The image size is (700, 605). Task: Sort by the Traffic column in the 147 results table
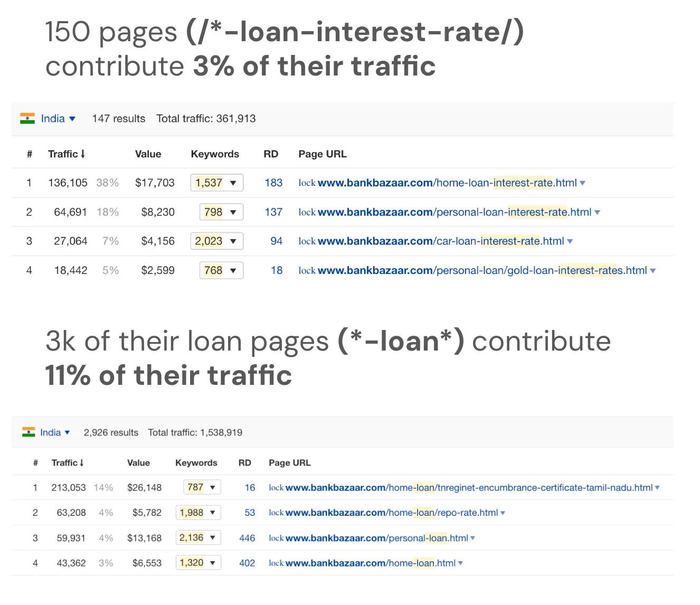[67, 154]
